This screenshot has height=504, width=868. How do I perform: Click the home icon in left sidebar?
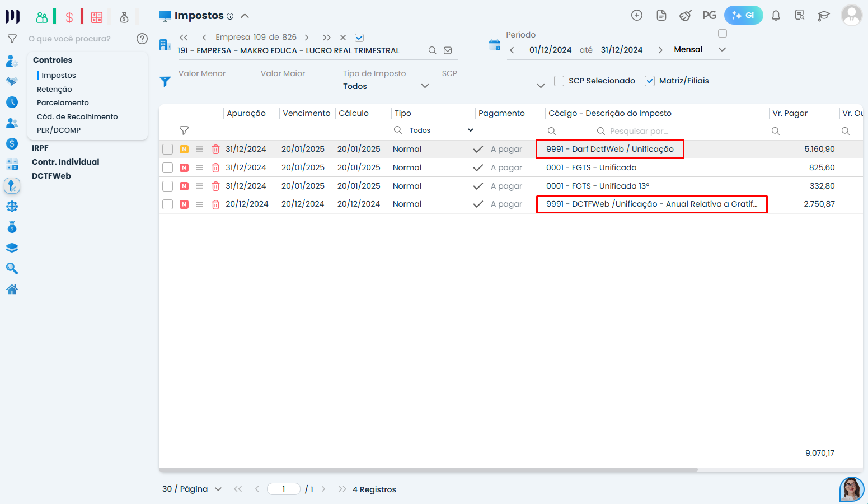[x=12, y=290]
